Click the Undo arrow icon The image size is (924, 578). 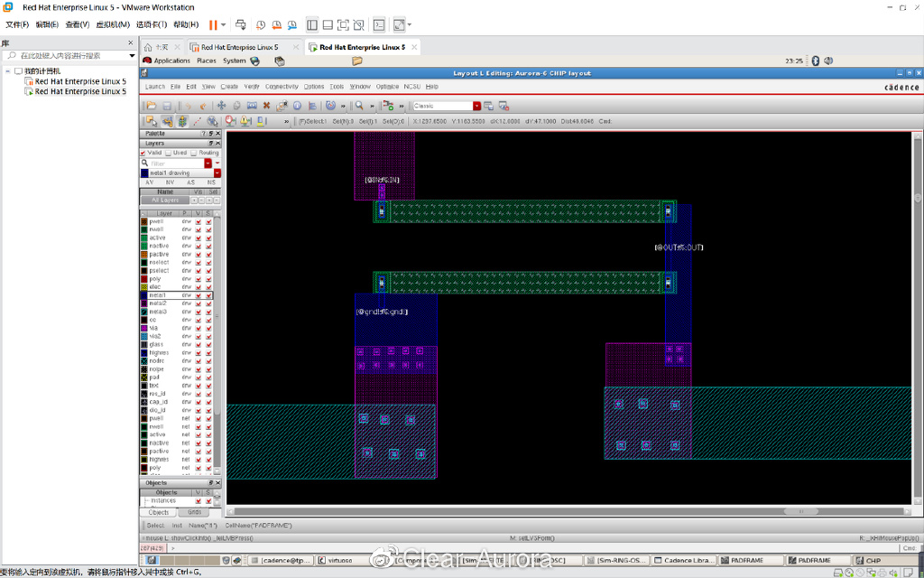[188, 106]
